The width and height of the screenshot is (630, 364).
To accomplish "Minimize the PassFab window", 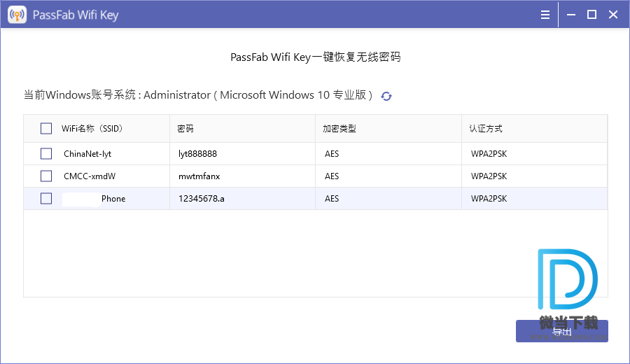I will [571, 15].
